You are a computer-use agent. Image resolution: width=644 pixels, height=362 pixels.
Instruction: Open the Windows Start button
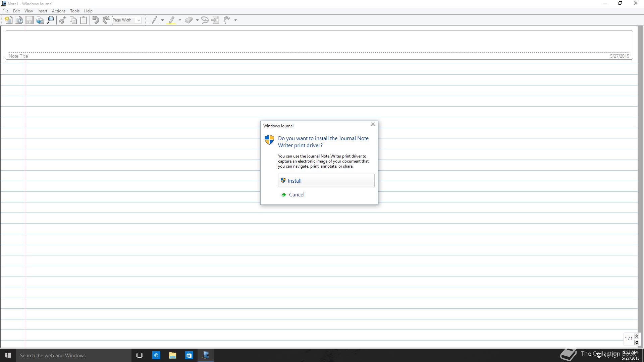[x=8, y=355]
